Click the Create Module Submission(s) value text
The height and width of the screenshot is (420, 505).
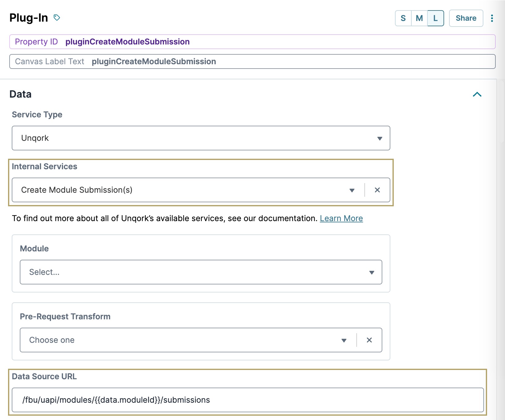[77, 190]
